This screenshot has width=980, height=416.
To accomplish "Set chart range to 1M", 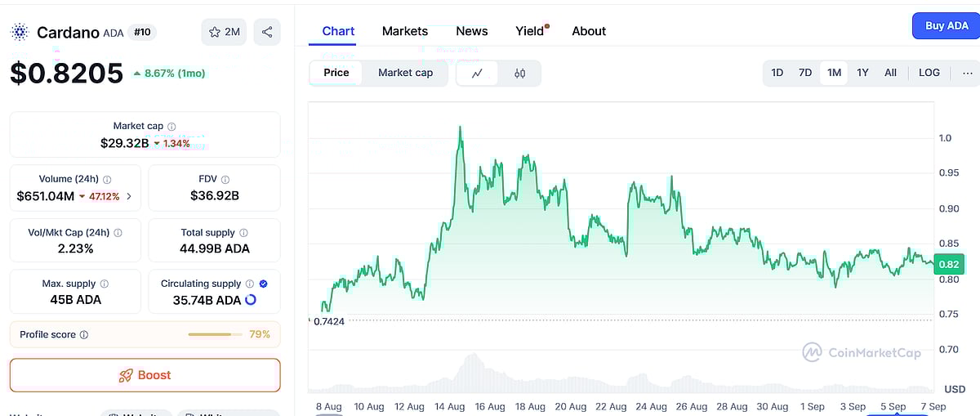I will (834, 73).
